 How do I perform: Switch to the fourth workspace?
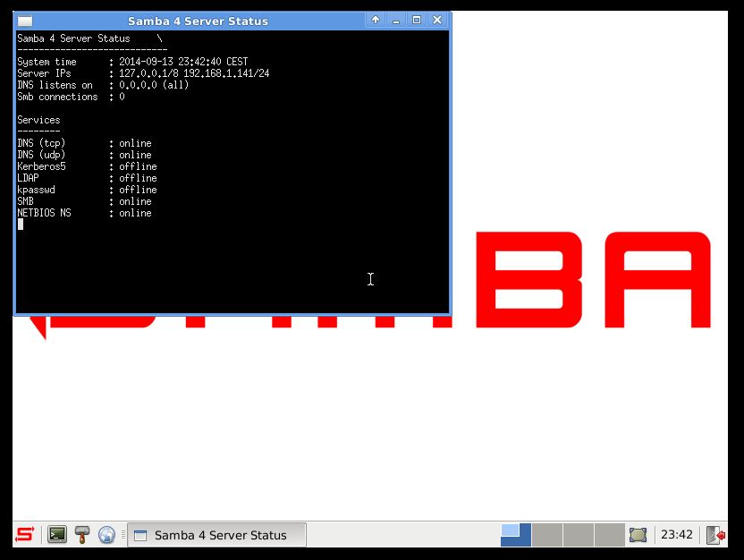(x=610, y=535)
